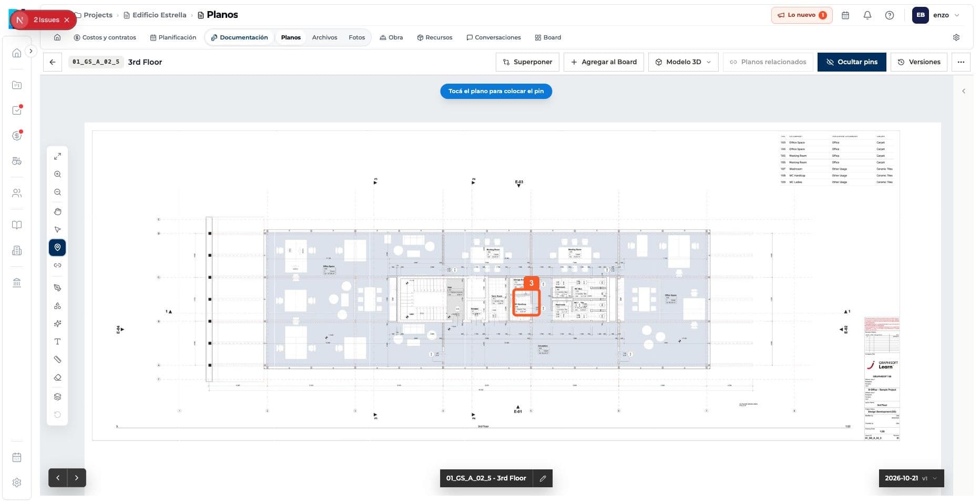Select the pen drawing tool
This screenshot has width=980, height=502.
(57, 288)
